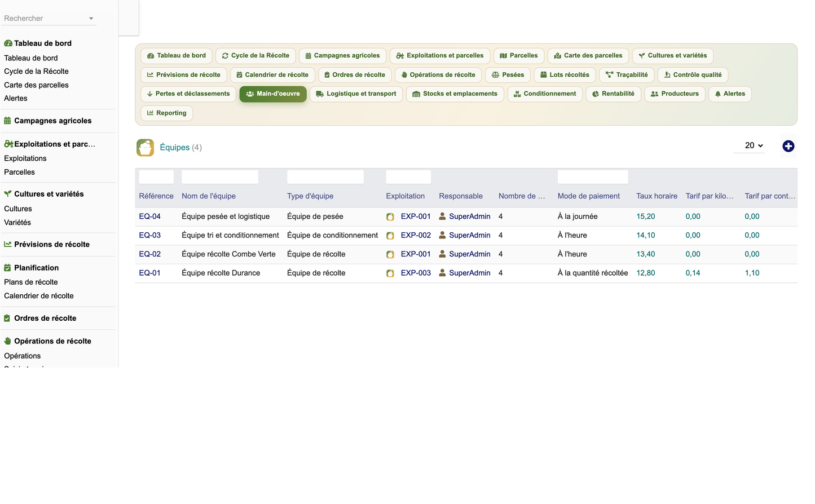Click exploitation icon in EQ-04 row
Viewport: 815px width, 504px height.
point(390,216)
